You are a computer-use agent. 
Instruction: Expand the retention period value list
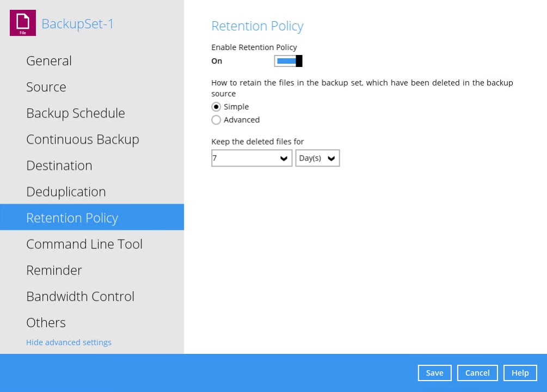coord(284,158)
